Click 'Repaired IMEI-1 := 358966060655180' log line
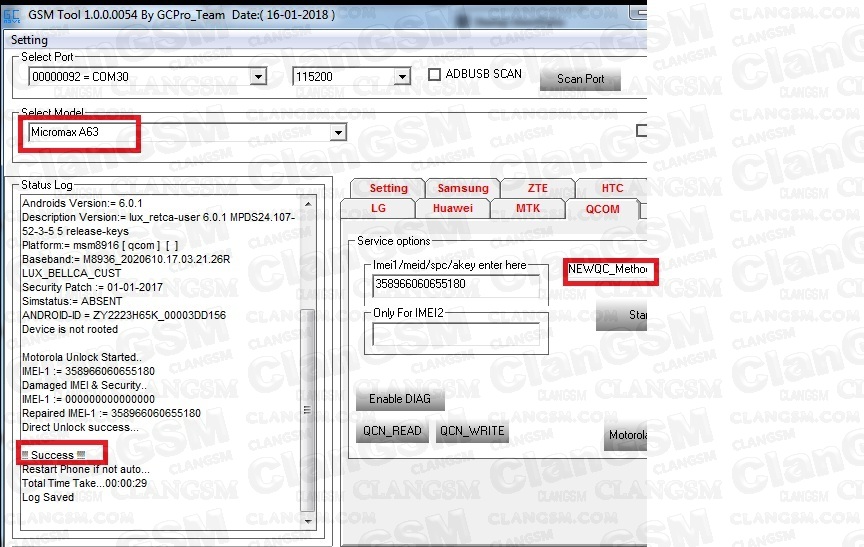Image resolution: width=864 pixels, height=547 pixels. (111, 413)
